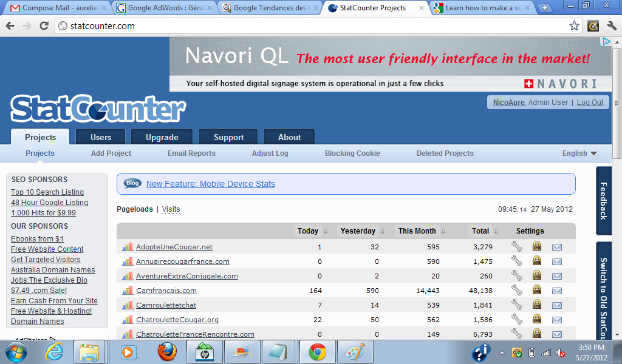This screenshot has height=364, width=622.
Task: Open Deleted Projects in the submenu
Action: pyautogui.click(x=445, y=153)
